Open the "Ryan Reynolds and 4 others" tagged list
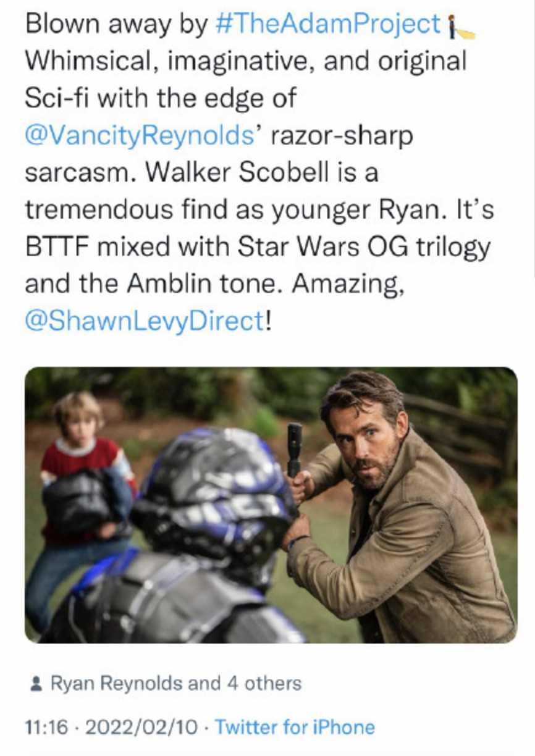Viewport: 535px width, 756px height. 175,684
